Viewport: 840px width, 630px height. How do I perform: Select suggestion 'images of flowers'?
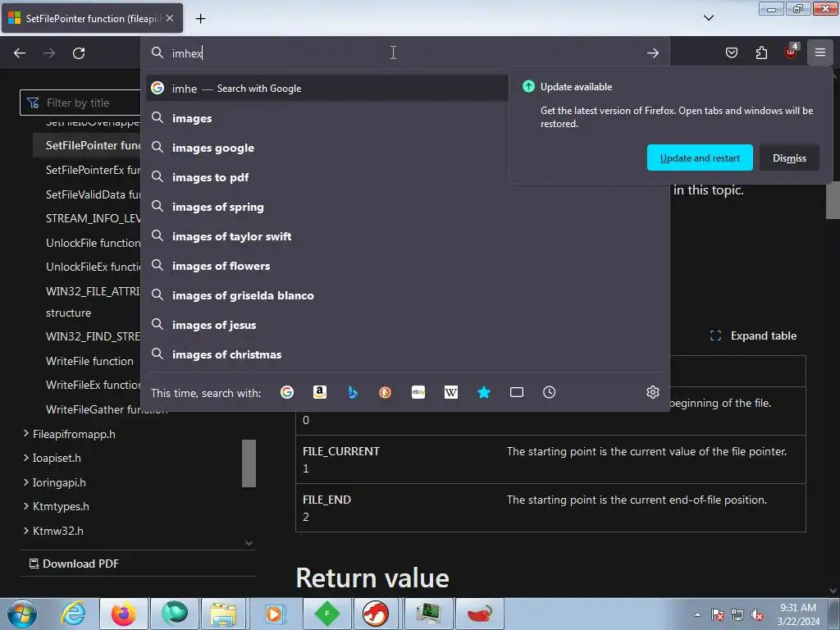[x=404, y=266]
